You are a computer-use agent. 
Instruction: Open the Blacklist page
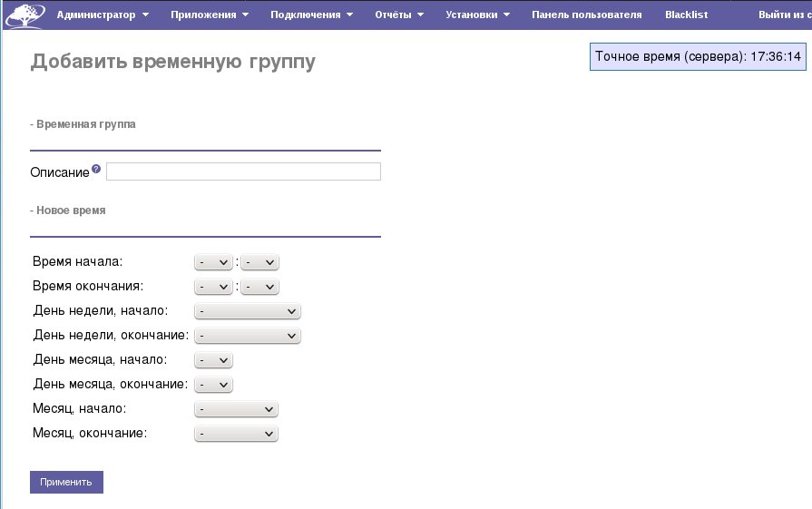686,15
